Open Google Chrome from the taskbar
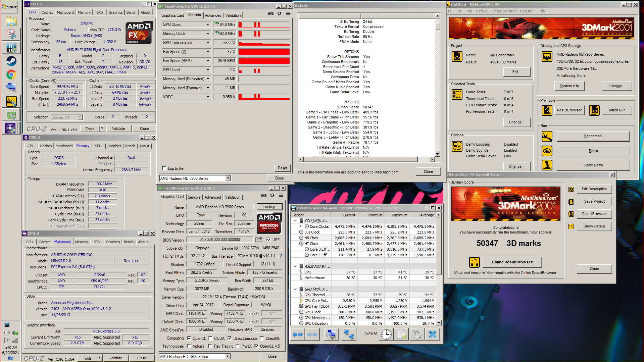Screen dimensions: 644x362 tap(11, 75)
